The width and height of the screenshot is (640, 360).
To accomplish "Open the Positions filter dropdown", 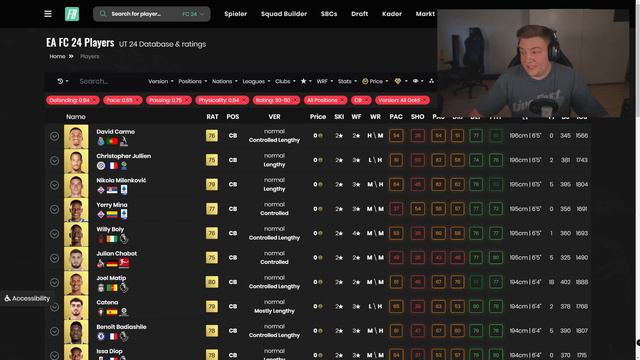I will [192, 81].
